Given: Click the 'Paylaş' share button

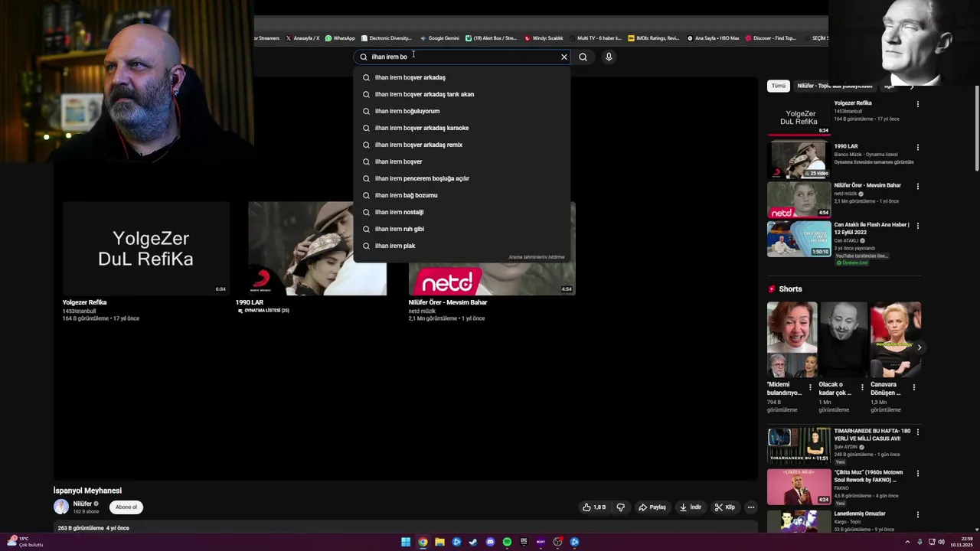Looking at the screenshot, I should (652, 507).
